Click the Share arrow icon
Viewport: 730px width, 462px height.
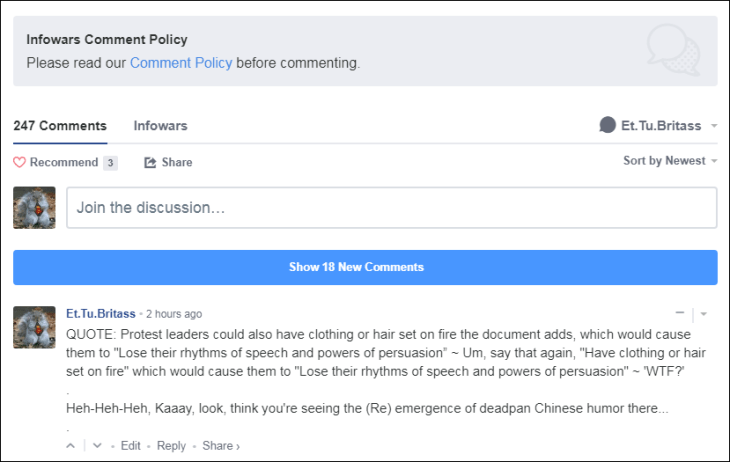(x=150, y=162)
